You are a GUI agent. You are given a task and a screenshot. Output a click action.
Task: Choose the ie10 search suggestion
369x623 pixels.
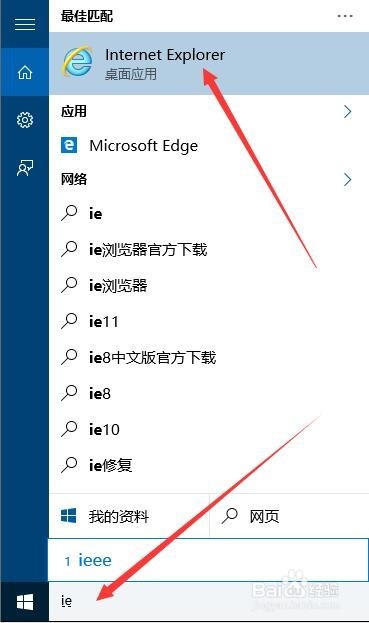(209, 429)
